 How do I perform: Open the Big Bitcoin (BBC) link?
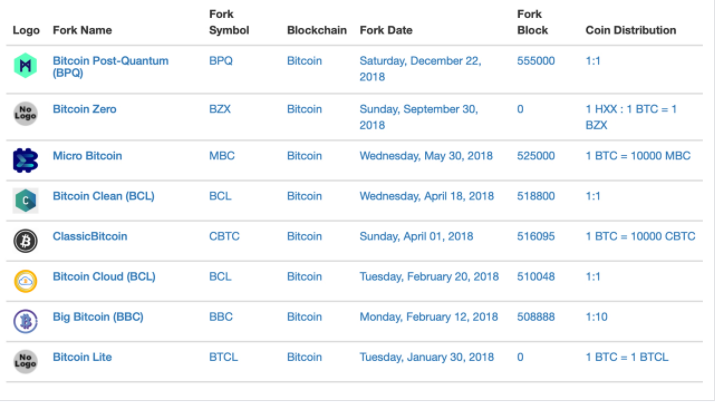point(97,317)
